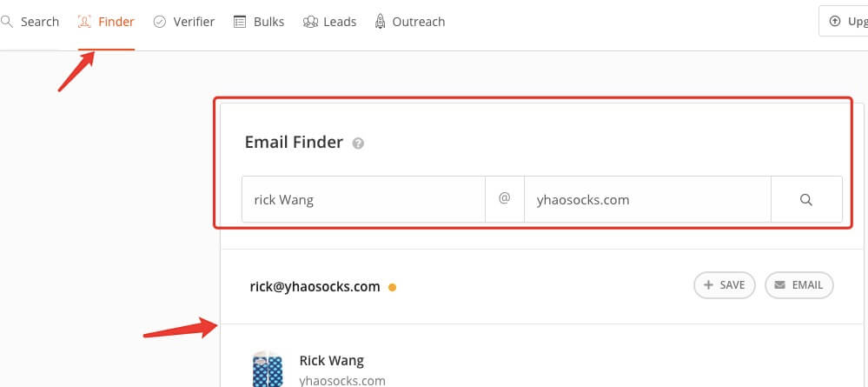Click the Leads people icon

click(310, 22)
